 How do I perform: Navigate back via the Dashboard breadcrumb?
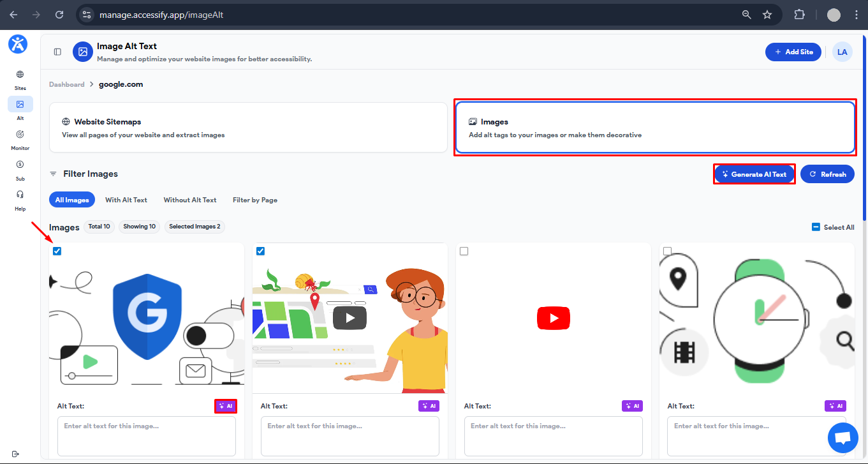(x=66, y=84)
